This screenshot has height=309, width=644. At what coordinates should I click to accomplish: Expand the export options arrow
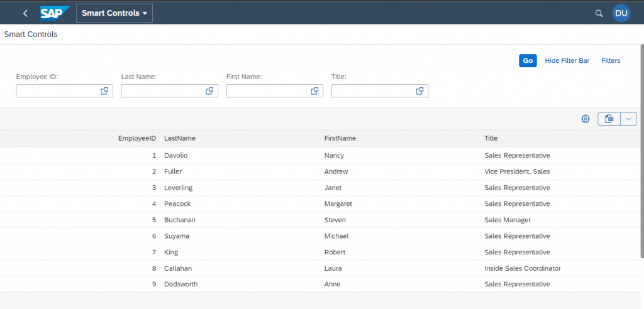tap(628, 119)
